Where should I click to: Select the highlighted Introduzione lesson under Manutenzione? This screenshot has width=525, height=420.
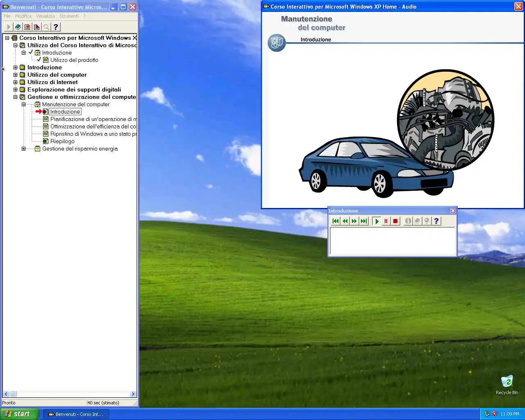[x=65, y=112]
